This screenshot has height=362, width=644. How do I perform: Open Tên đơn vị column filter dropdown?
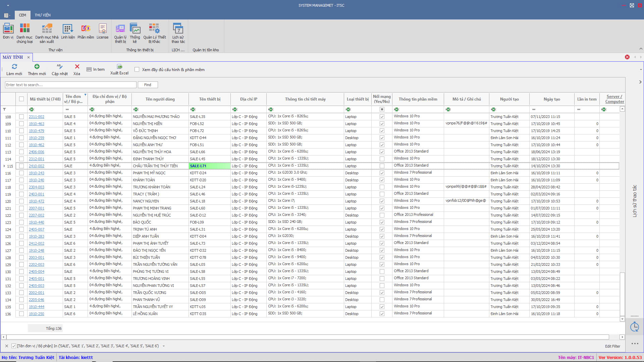point(86,95)
